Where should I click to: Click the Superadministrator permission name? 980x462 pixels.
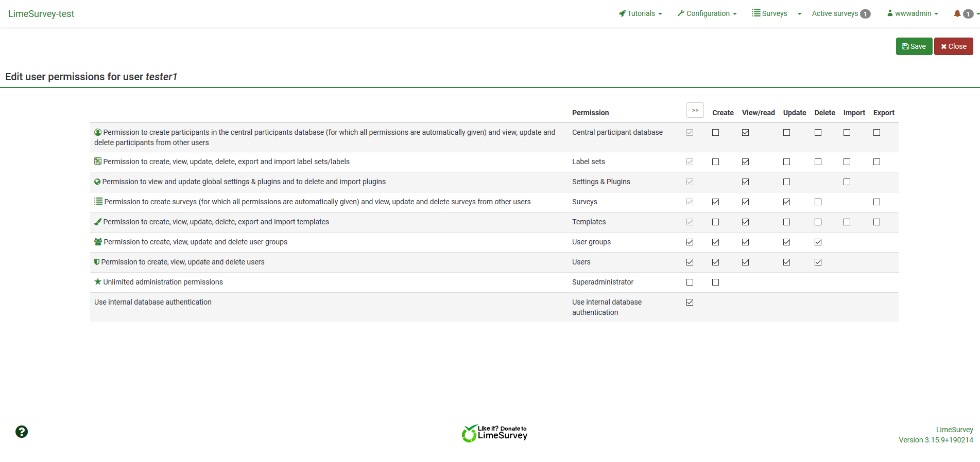point(603,282)
